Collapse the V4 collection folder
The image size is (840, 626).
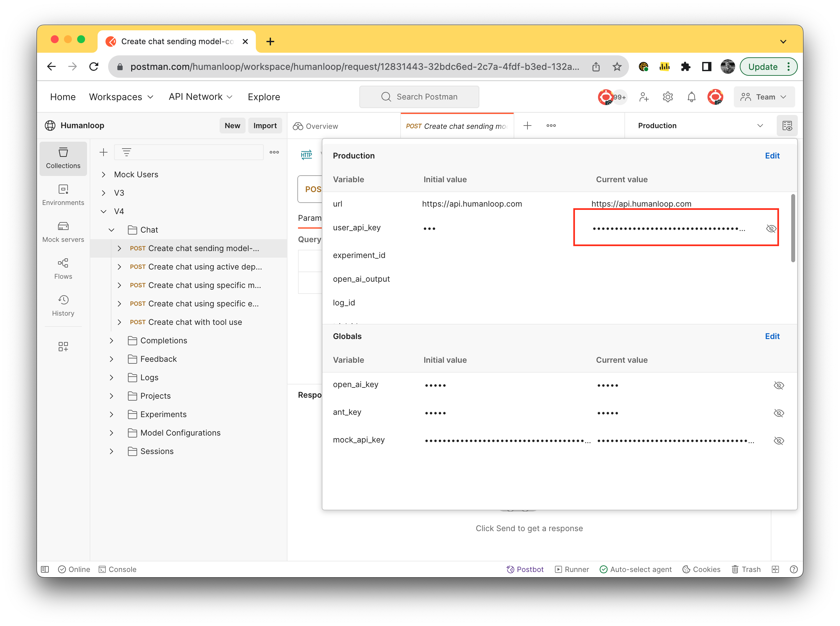[x=103, y=211]
